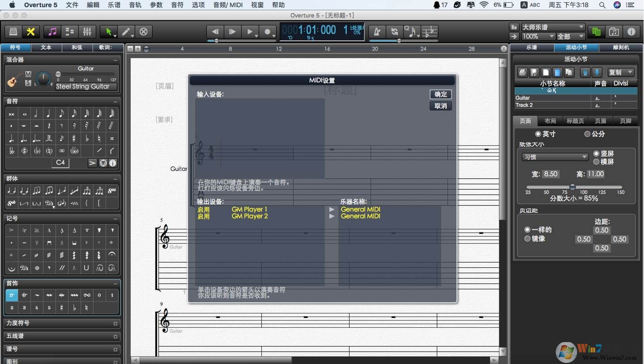The width and height of the screenshot is (644, 364).
Task: Select the 公分 radio button
Action: click(x=587, y=134)
